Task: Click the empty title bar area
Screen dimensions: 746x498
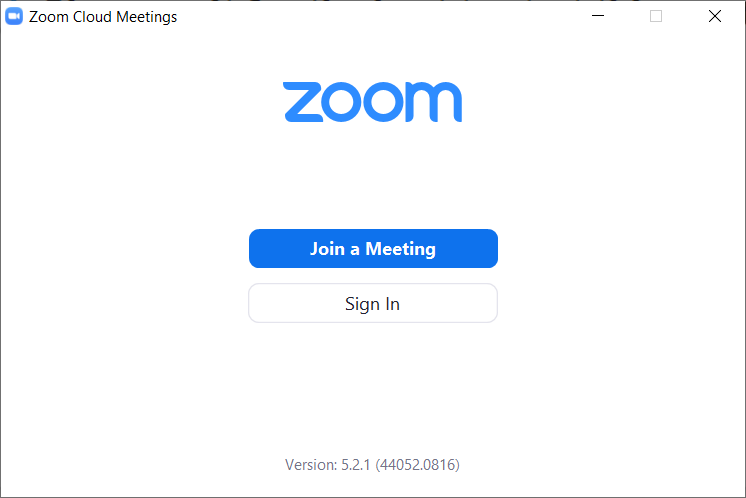Action: 380,16
